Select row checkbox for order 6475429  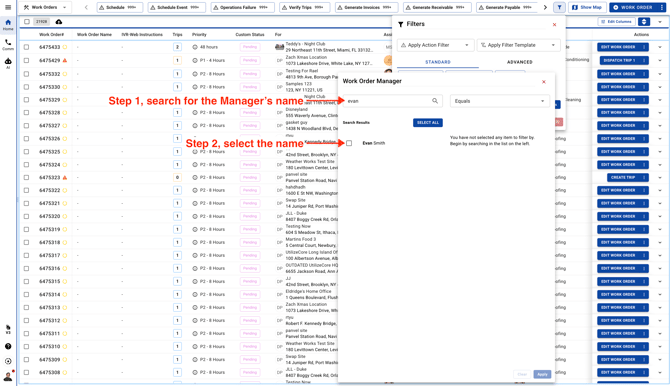click(x=26, y=60)
